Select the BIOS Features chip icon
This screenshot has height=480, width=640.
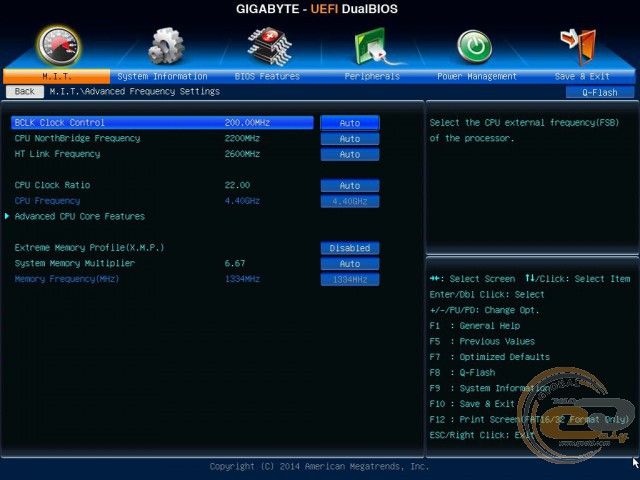pos(270,46)
